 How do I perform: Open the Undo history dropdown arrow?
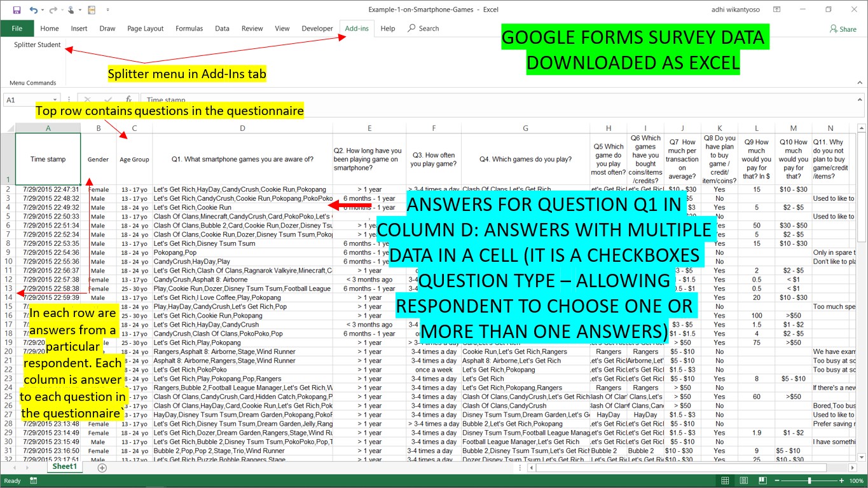[42, 11]
